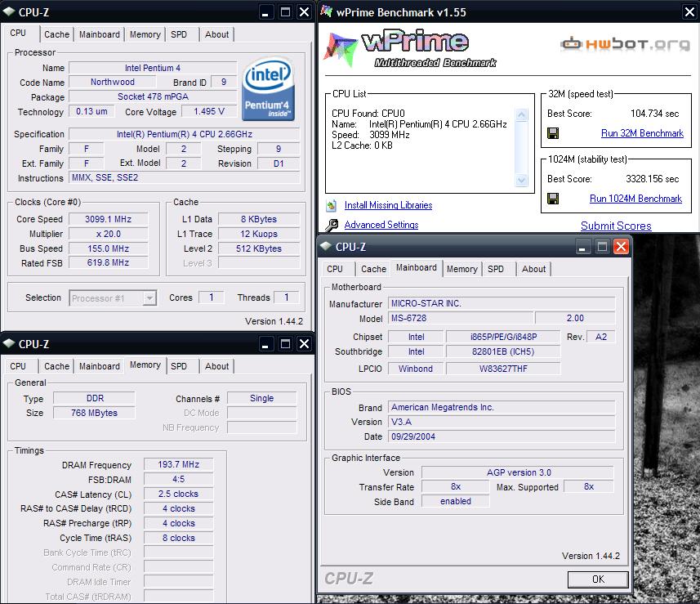Switch to Memory tab in Mainboard window

pos(462,269)
